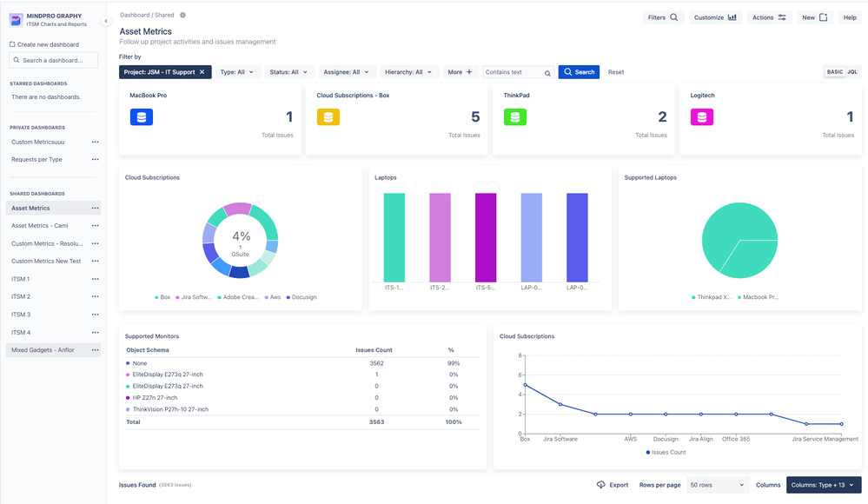Click ThinkVision P27h-10 27-inch row

302,409
